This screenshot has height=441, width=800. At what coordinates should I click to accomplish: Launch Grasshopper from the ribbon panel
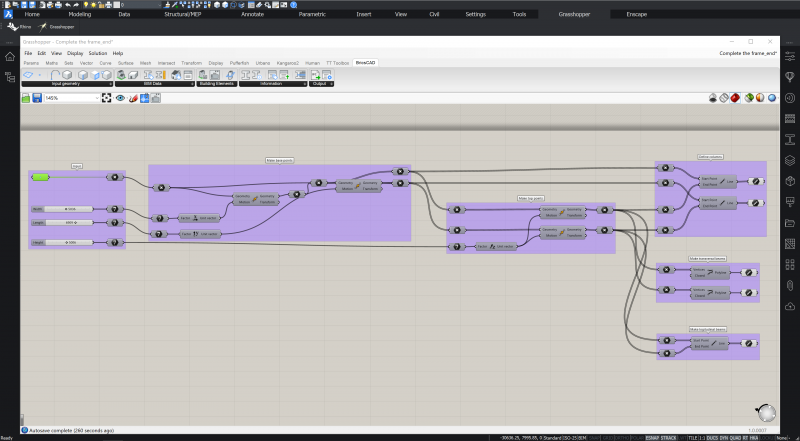click(x=57, y=27)
